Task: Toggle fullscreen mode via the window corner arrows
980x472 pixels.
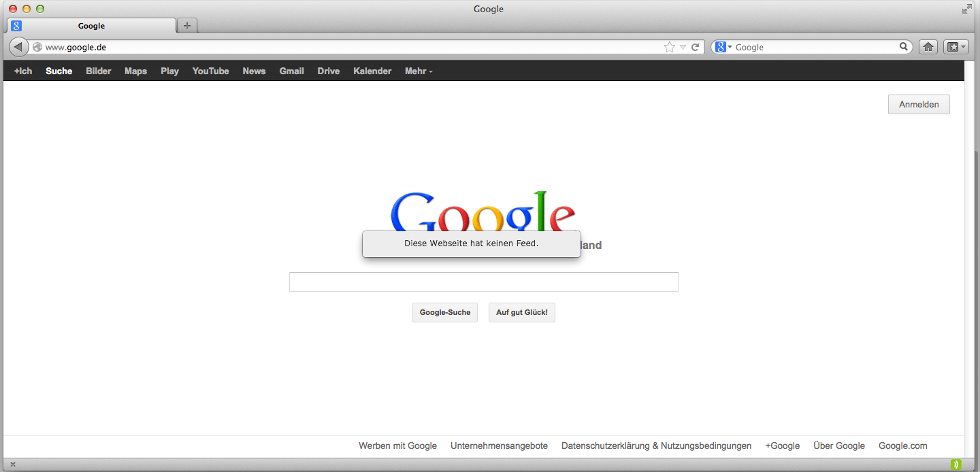Action: point(967,9)
